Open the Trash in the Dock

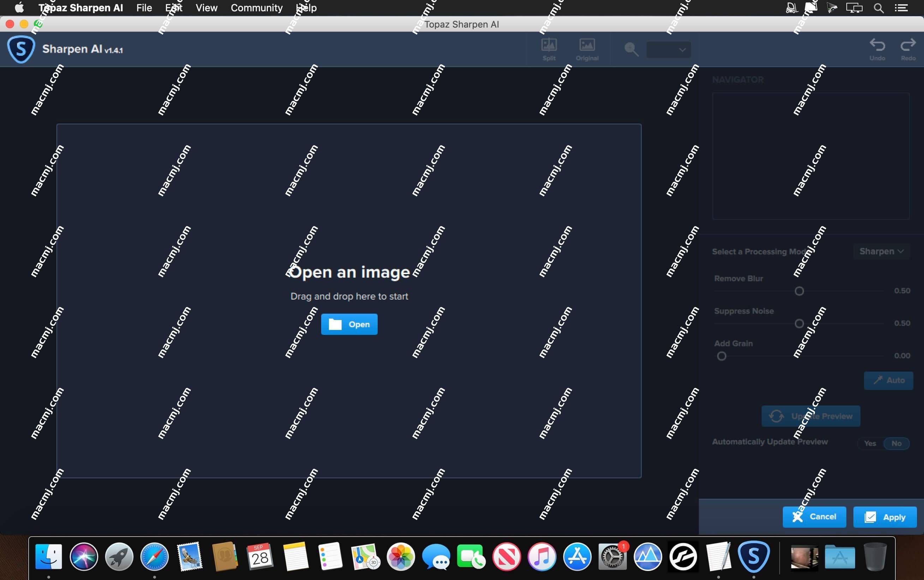pyautogui.click(x=875, y=557)
